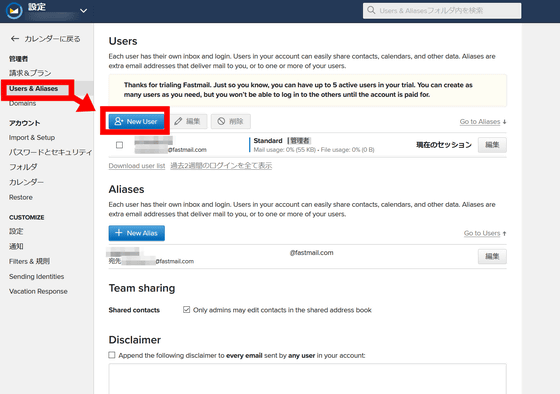Open Restore page

[x=21, y=197]
